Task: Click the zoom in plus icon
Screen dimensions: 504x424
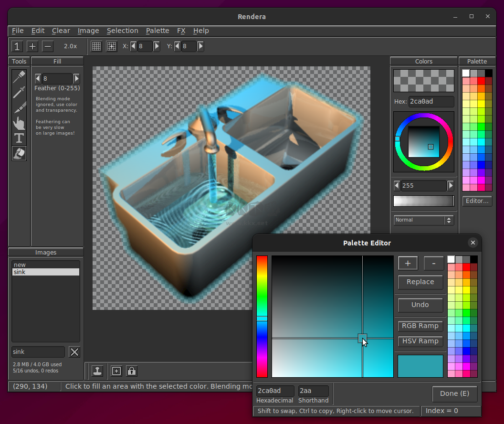Action: (32, 46)
